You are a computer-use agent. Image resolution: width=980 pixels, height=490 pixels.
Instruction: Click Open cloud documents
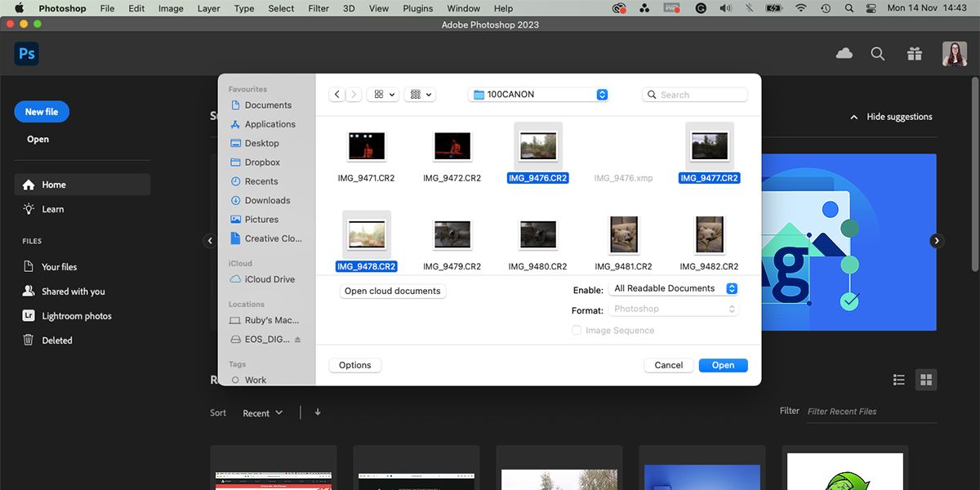392,290
